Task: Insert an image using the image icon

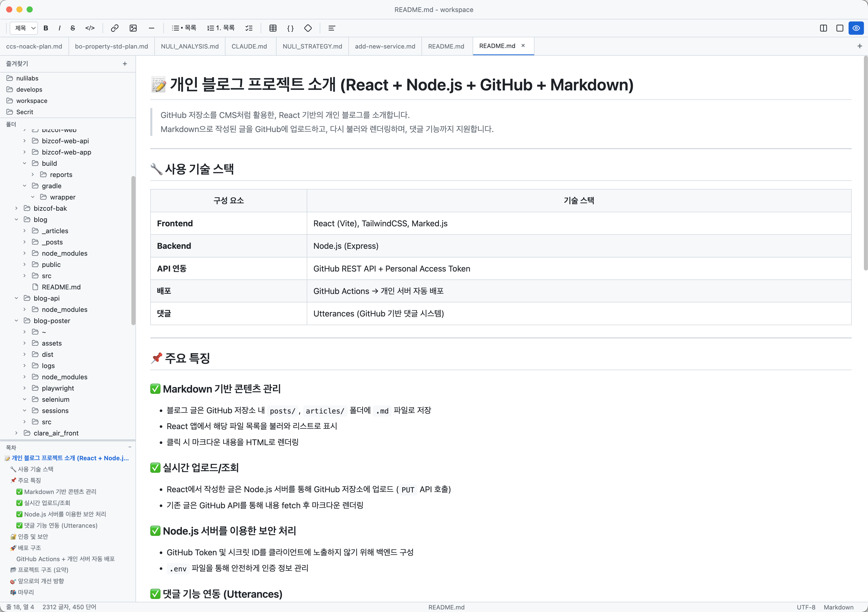Action: pyautogui.click(x=133, y=28)
